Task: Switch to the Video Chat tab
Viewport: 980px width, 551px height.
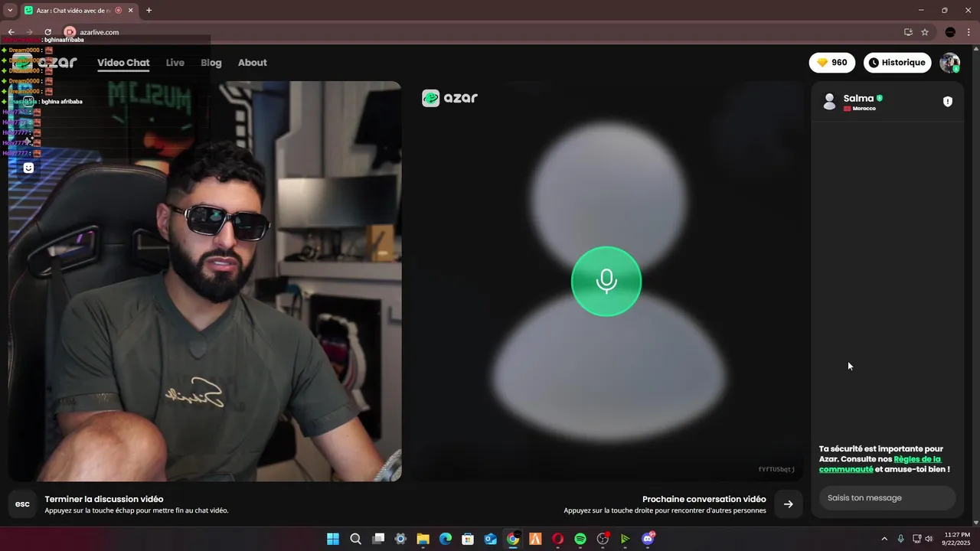Action: pos(123,63)
